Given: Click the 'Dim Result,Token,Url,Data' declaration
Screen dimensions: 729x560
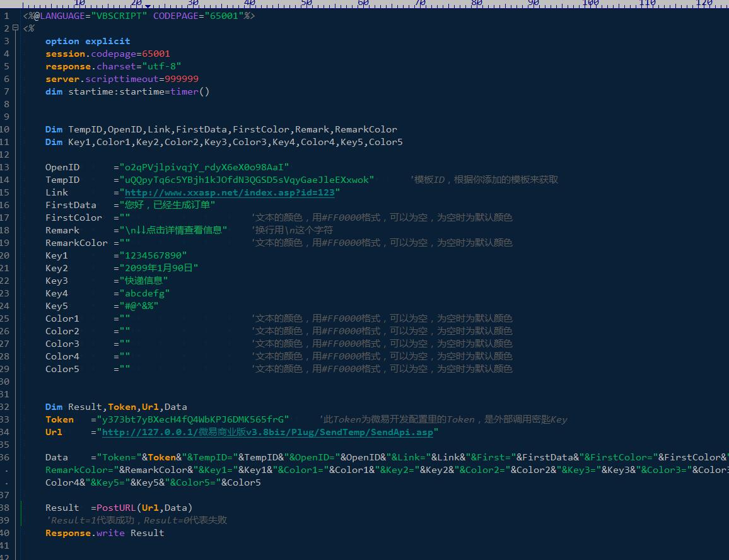Looking at the screenshot, I should [x=116, y=407].
